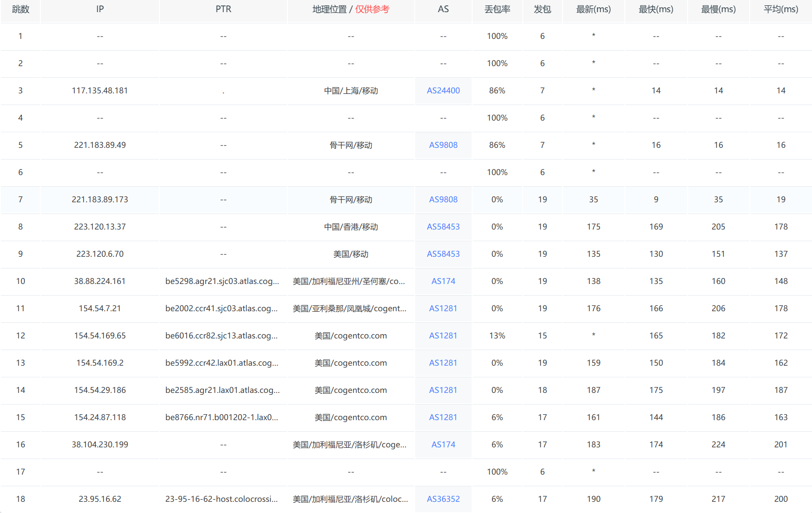Open the AS24400 link in hop 3
The image size is (812, 513).
coord(443,90)
